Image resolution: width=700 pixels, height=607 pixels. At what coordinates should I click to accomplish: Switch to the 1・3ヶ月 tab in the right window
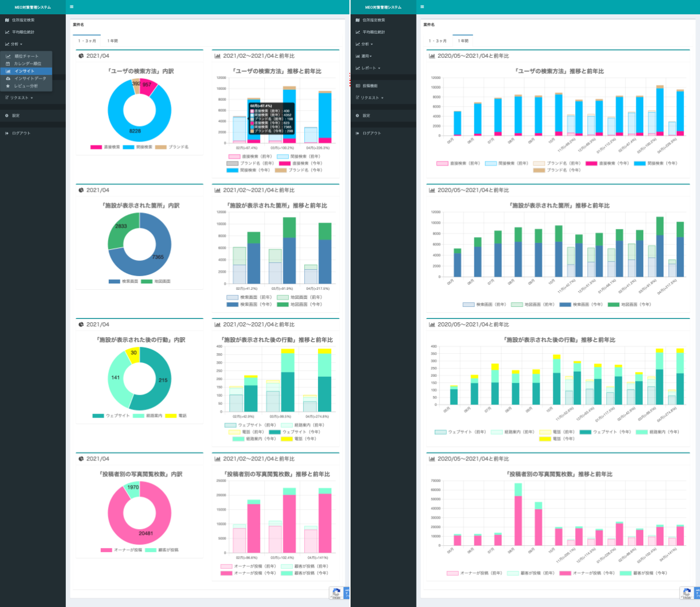pyautogui.click(x=438, y=41)
